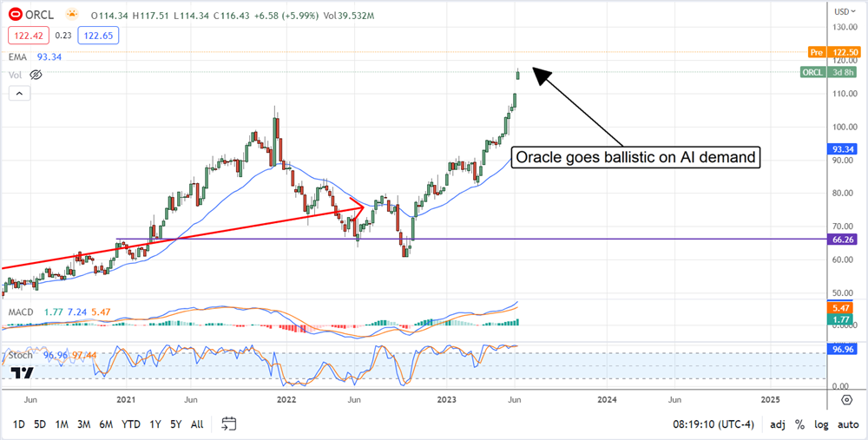The width and height of the screenshot is (868, 440).
Task: Select the Oracle goes ballistic annotation text
Action: pos(635,158)
